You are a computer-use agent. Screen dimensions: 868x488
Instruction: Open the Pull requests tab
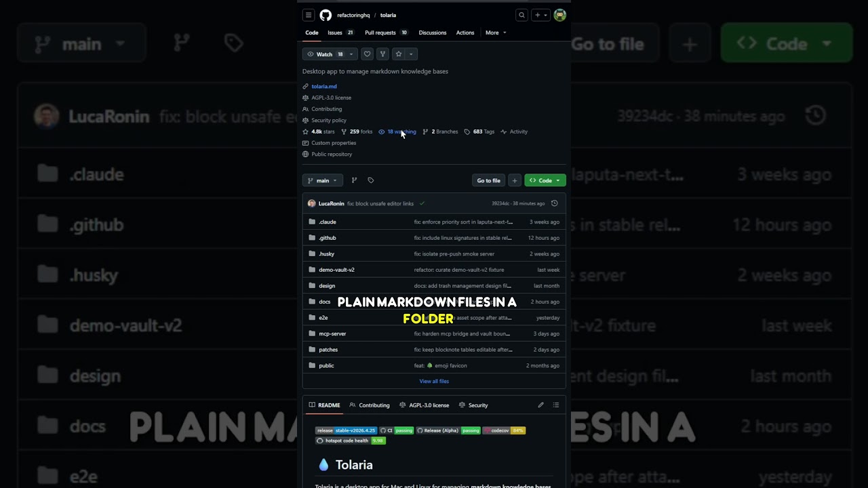[x=387, y=33]
